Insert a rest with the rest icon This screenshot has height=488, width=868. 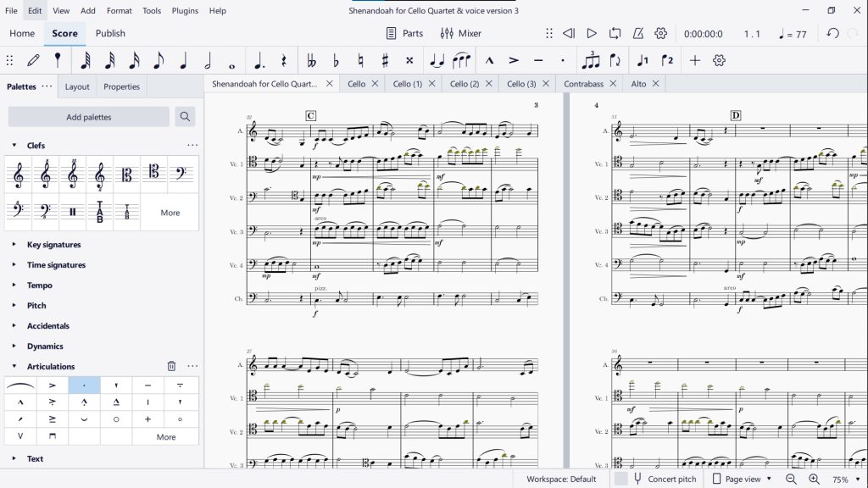tap(283, 61)
